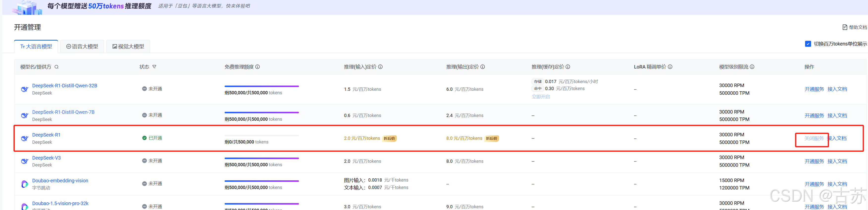Screen dimensions: 868x210
Task: Open Doubao-1.5-vision-pro-32k model link
Action: [60, 203]
